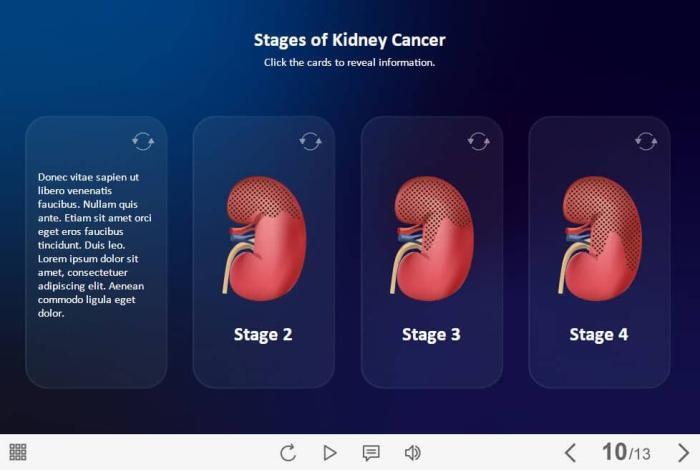Mute audio with the speaker icon
Image resolution: width=700 pixels, height=470 pixels.
412,453
